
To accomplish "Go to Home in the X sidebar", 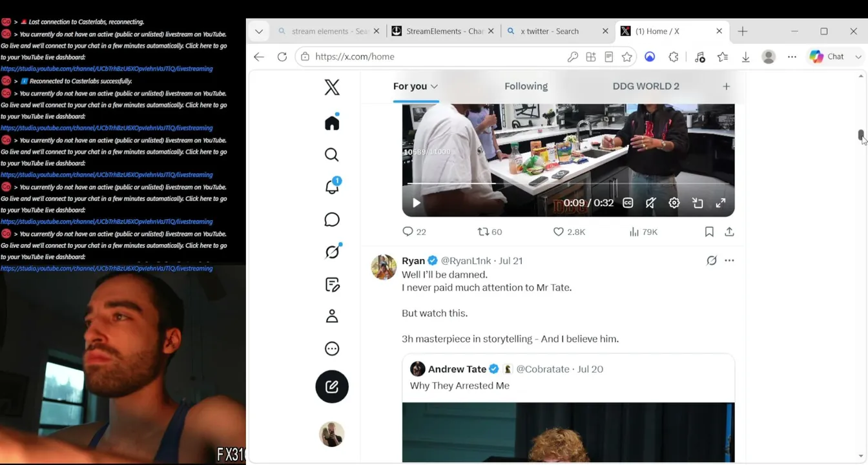I will [332, 123].
